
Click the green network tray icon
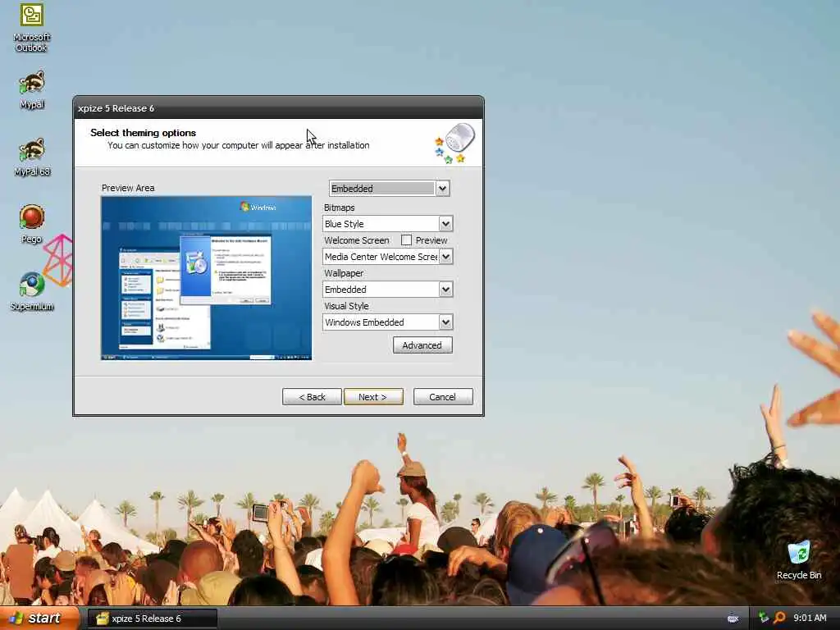tap(764, 618)
